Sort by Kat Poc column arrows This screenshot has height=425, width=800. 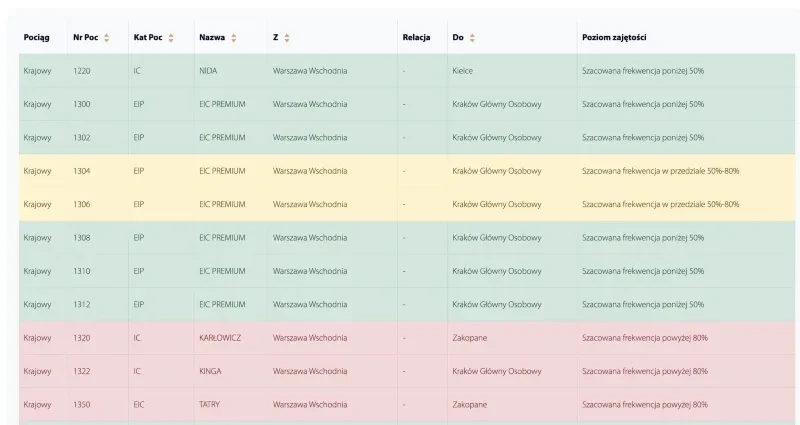171,38
